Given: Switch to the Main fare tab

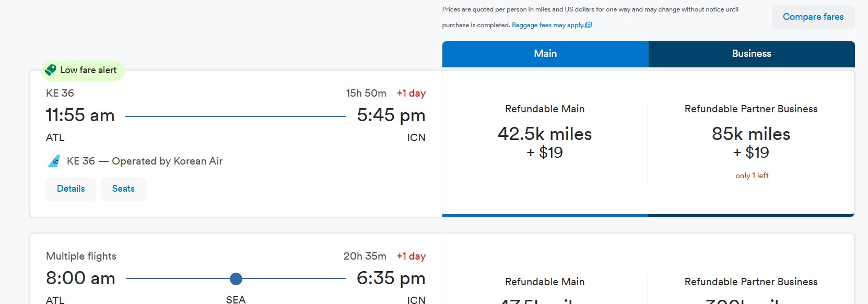Looking at the screenshot, I should [x=545, y=54].
